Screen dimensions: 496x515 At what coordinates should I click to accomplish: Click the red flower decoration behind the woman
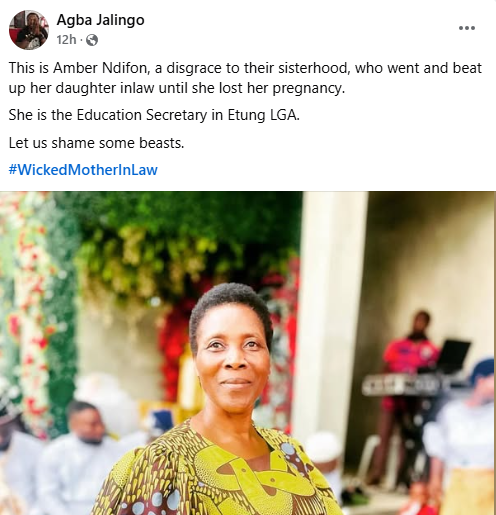173,343
